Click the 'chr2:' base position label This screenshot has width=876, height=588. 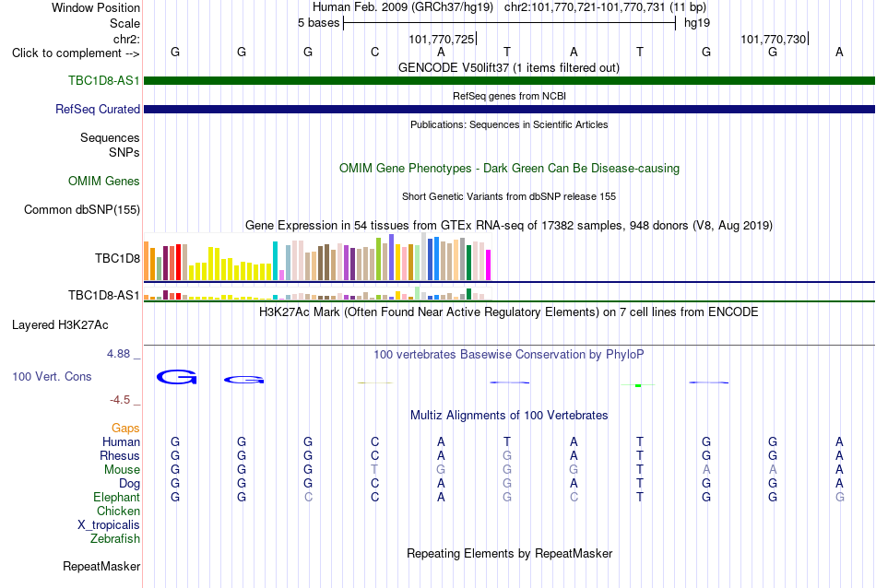[127, 39]
